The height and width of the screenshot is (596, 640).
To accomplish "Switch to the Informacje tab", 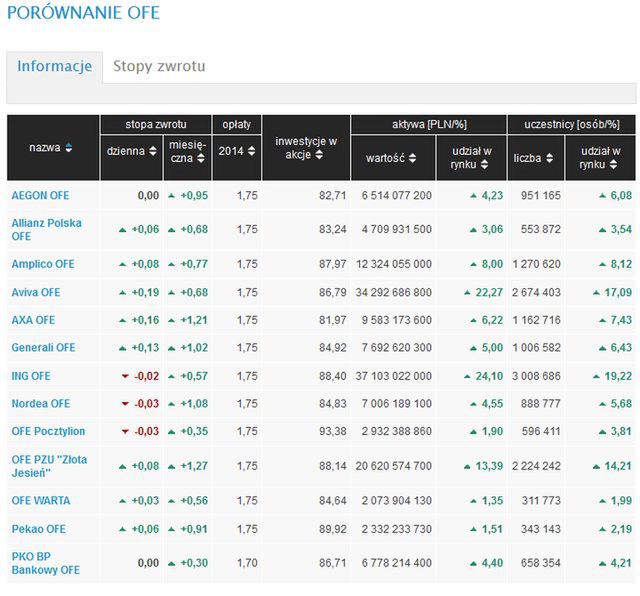I will click(54, 67).
